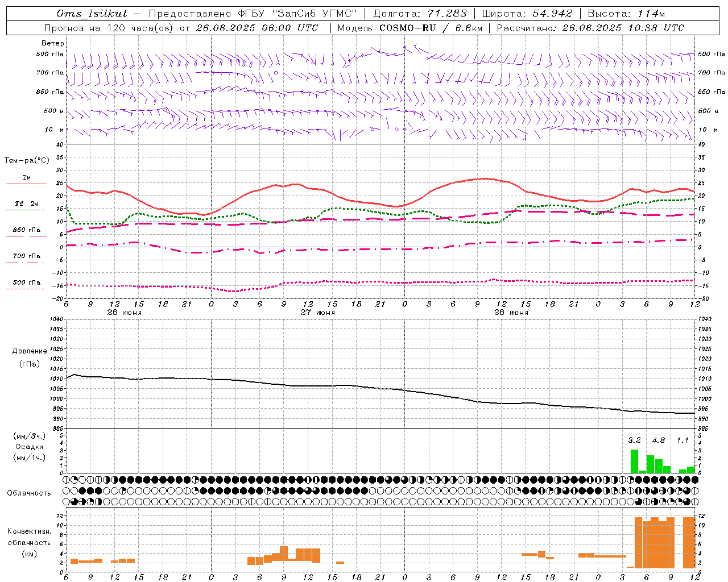Click the tallest green precipitation bar
This screenshot has width=728, height=582.
pyautogui.click(x=634, y=461)
